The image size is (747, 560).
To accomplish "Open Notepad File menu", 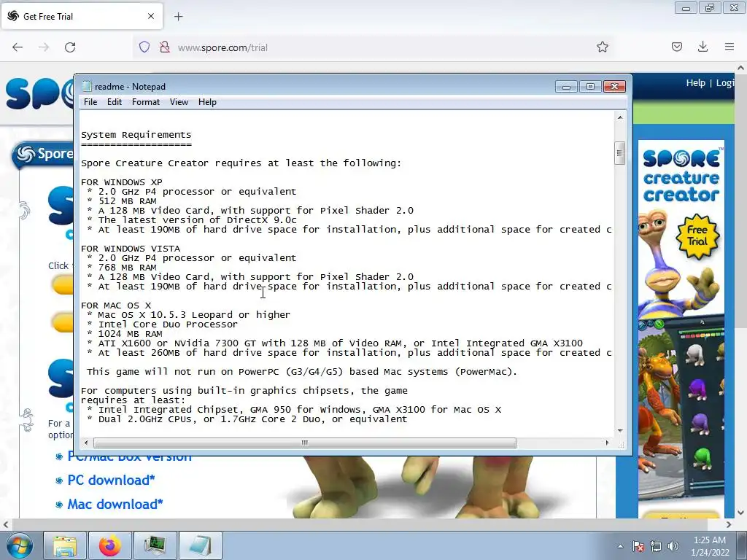I will (x=90, y=102).
